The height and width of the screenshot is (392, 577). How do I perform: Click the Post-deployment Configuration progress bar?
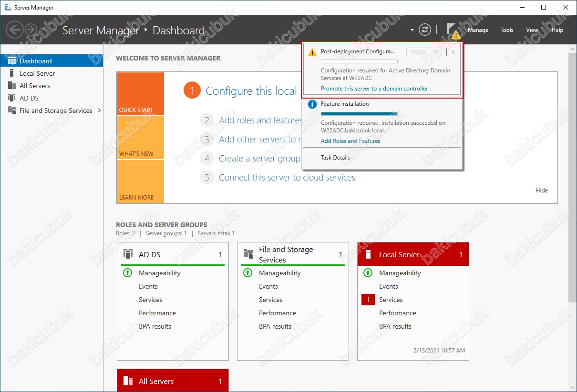(359, 61)
